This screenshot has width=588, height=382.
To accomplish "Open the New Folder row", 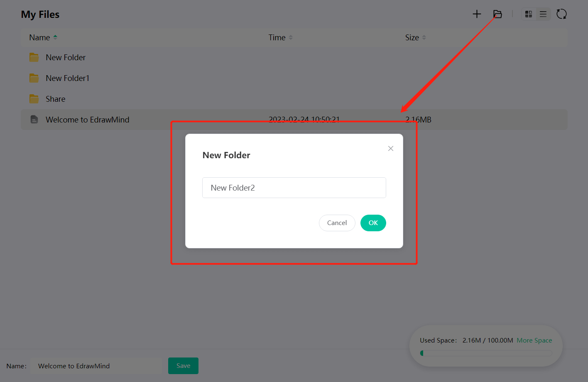I will click(x=294, y=57).
